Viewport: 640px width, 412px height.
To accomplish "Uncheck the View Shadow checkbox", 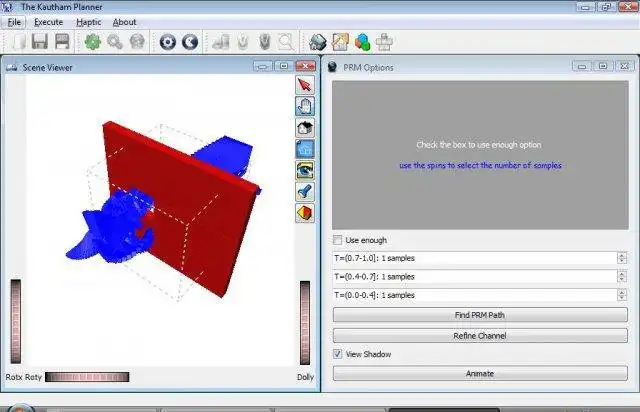I will [338, 354].
